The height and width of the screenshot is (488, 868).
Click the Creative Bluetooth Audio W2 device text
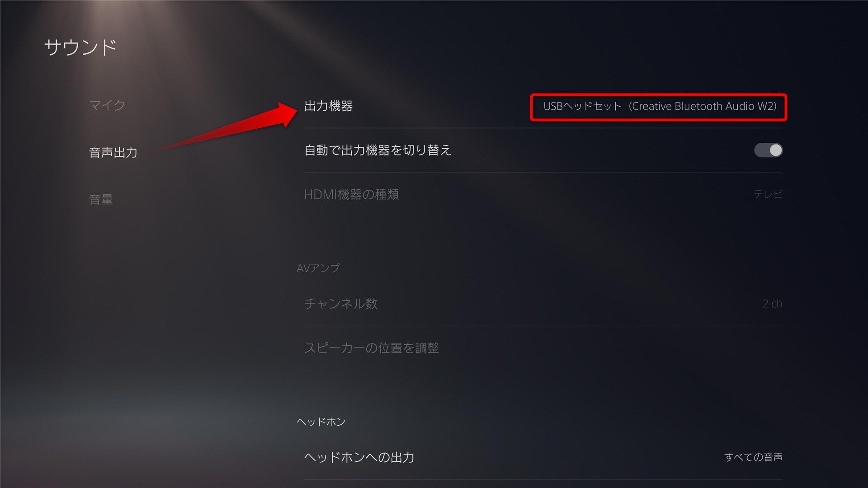pyautogui.click(x=704, y=106)
